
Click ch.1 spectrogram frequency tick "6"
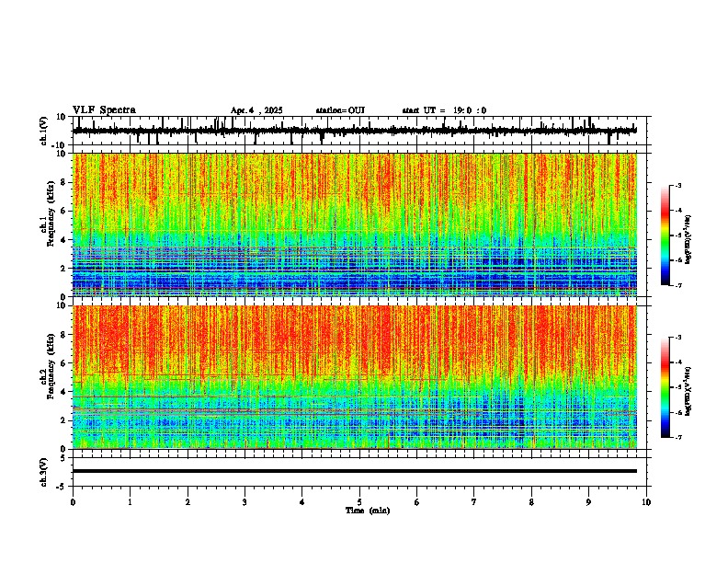(x=64, y=211)
